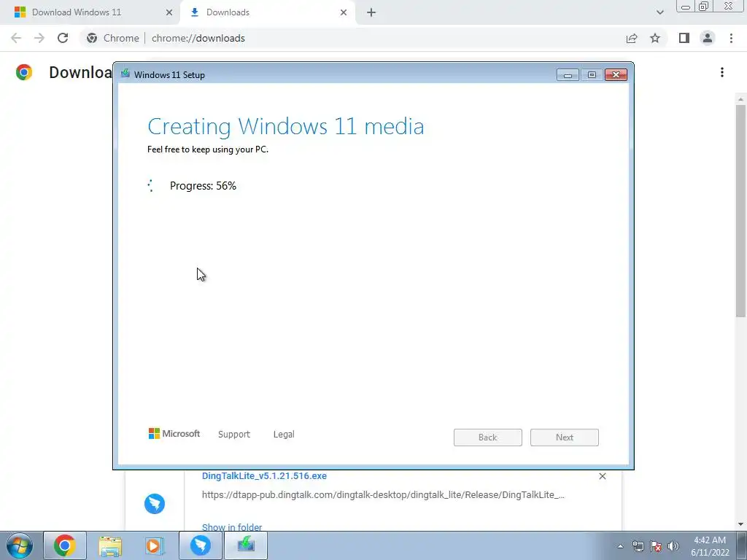Close the Download Windows 11 tab
Viewport: 747px width, 560px height.
169,12
